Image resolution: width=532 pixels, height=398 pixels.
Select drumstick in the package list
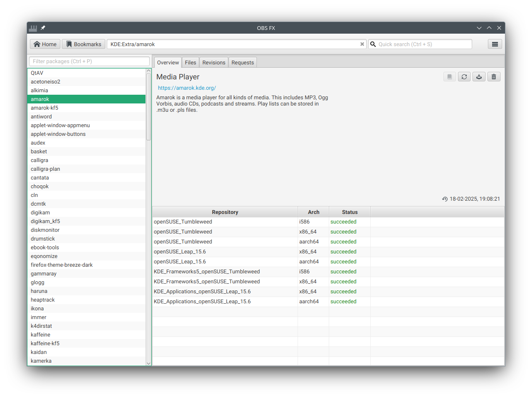(x=86, y=239)
